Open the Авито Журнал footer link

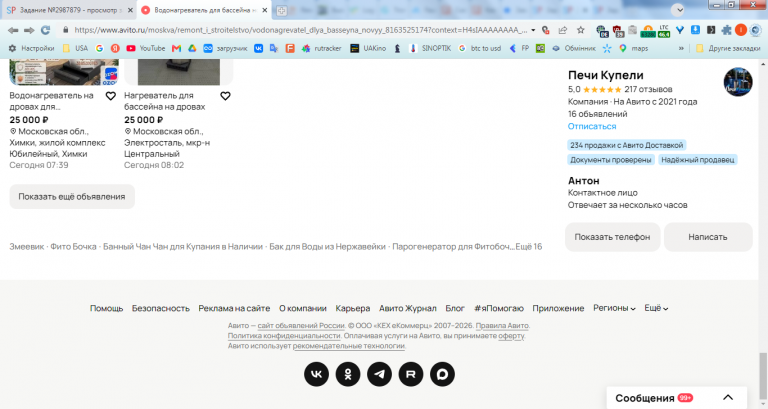pos(408,308)
